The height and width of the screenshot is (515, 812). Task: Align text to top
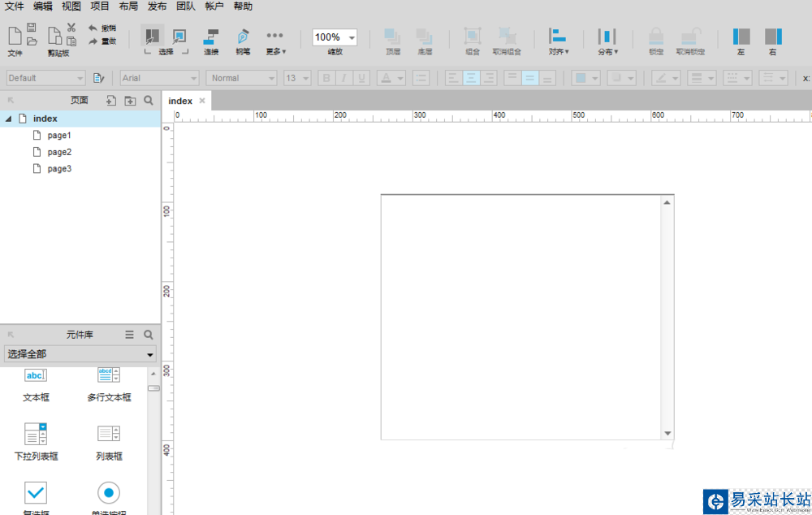[512, 78]
